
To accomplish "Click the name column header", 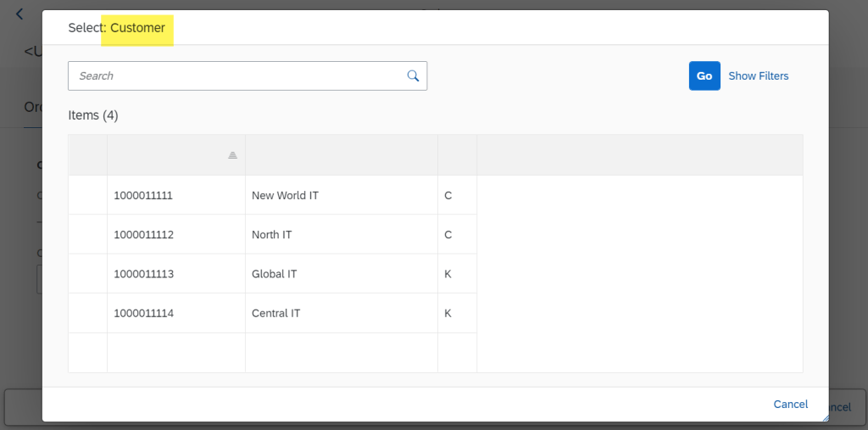I will tap(341, 155).
